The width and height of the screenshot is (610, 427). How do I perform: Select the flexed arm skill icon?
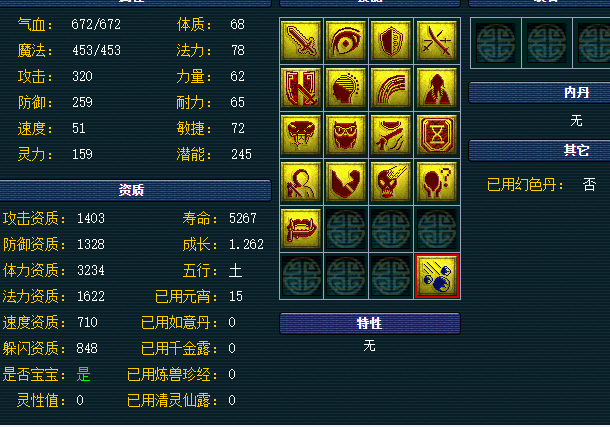pos(345,182)
